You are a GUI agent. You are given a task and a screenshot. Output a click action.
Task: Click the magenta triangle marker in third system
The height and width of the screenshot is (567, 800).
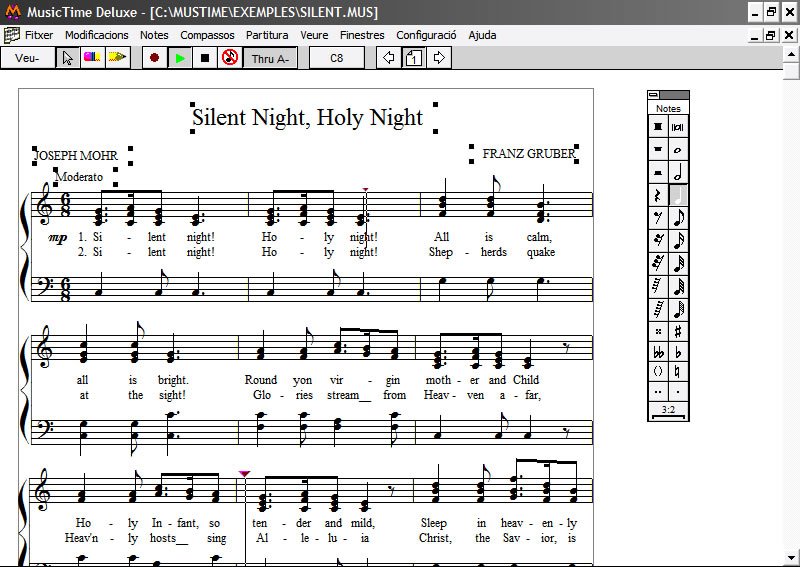244,474
